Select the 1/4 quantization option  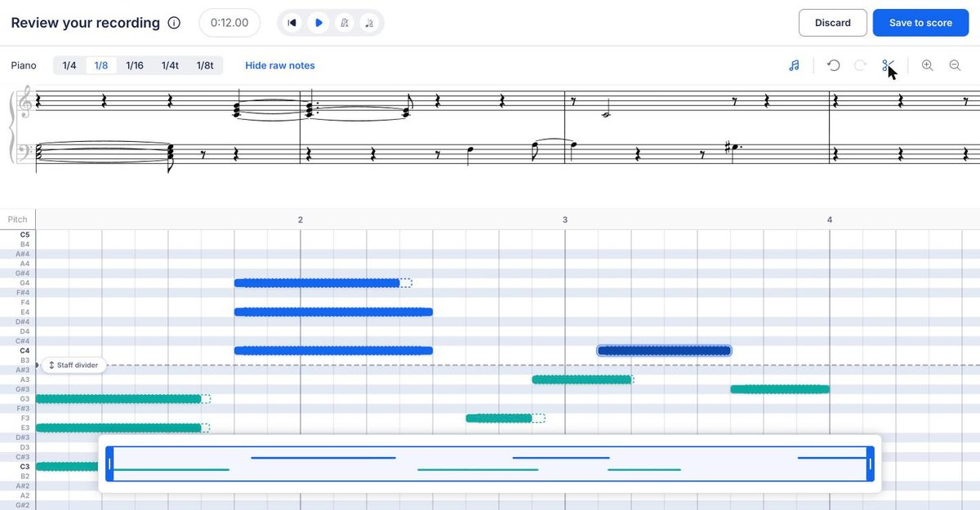click(x=69, y=65)
